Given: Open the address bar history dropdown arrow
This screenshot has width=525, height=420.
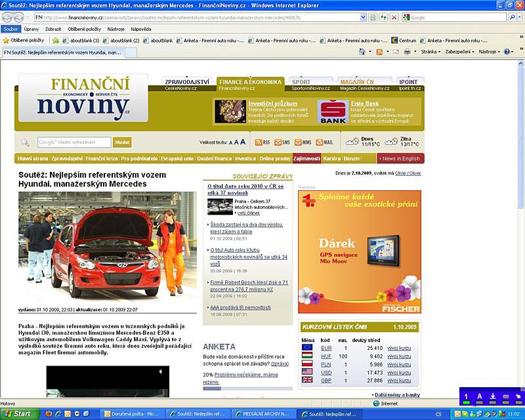Looking at the screenshot, I should (x=363, y=17).
